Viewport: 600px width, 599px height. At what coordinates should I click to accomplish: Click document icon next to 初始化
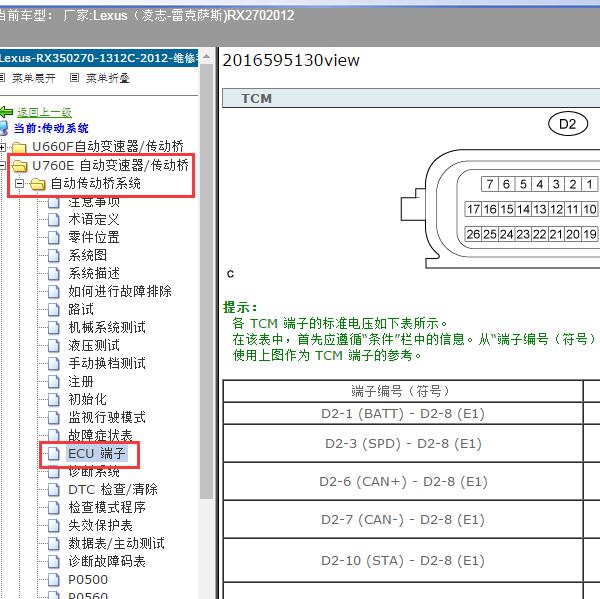pos(54,400)
